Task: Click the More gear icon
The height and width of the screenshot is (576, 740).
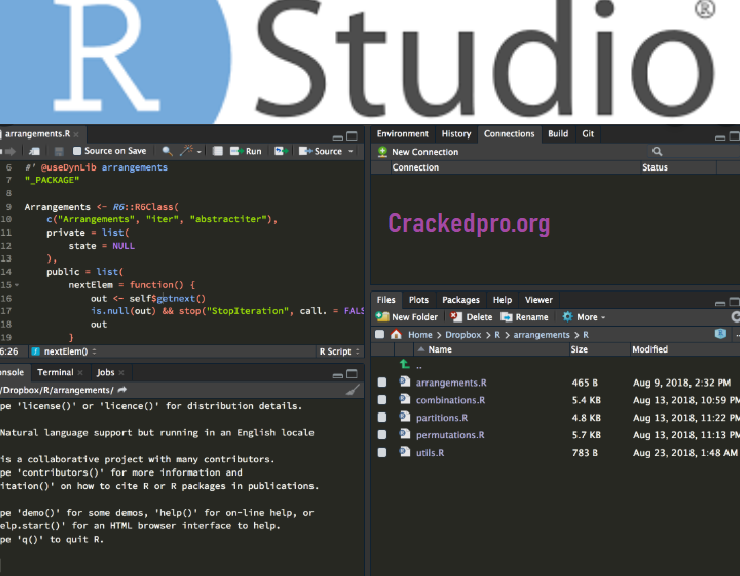Action: [567, 317]
